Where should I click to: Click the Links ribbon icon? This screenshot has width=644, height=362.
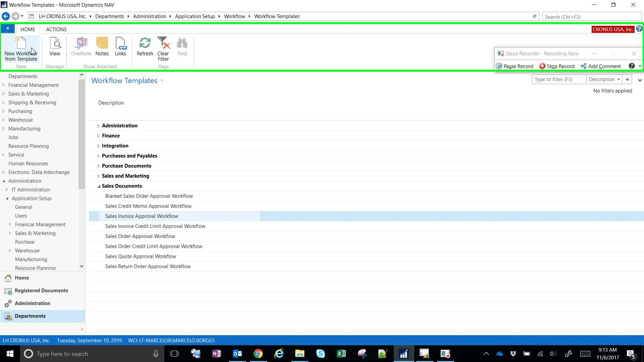click(x=120, y=47)
